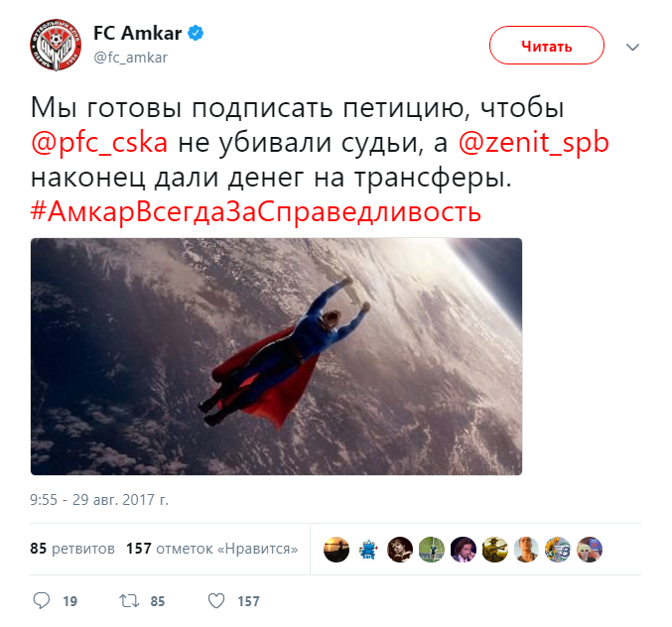
Task: Click the blue verified badge
Action: [x=196, y=33]
